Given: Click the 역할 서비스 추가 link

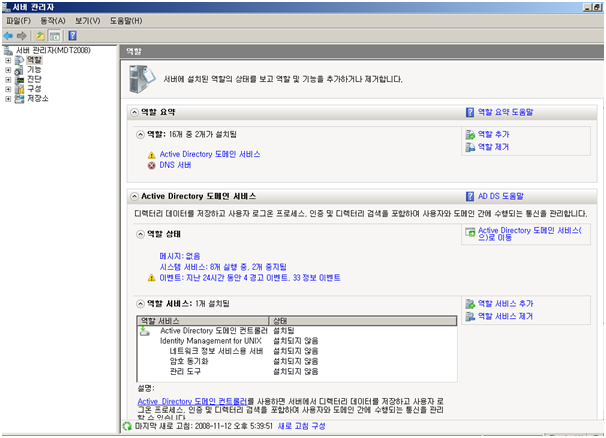Looking at the screenshot, I should click(506, 304).
